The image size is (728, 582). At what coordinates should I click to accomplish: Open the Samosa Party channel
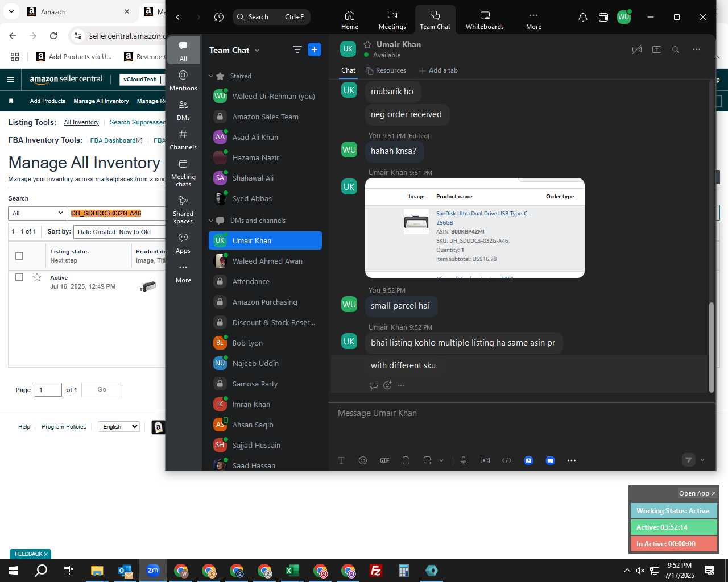[265, 384]
